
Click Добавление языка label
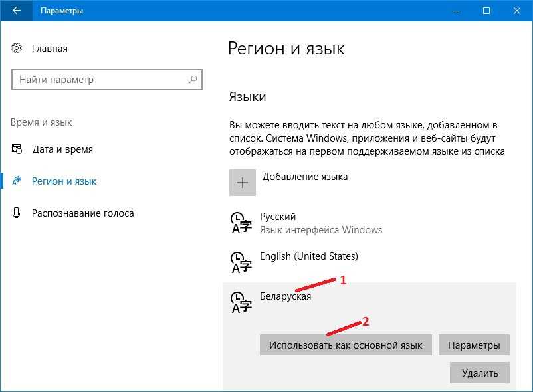tap(305, 177)
